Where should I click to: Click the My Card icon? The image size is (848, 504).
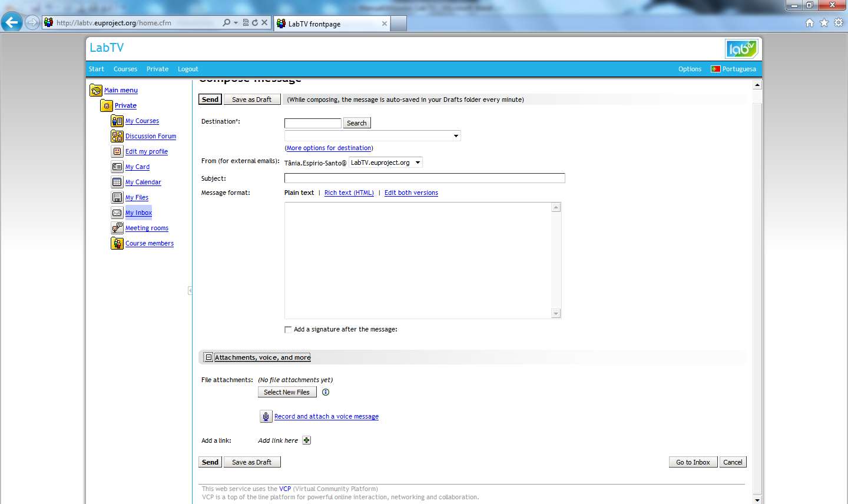(x=117, y=167)
